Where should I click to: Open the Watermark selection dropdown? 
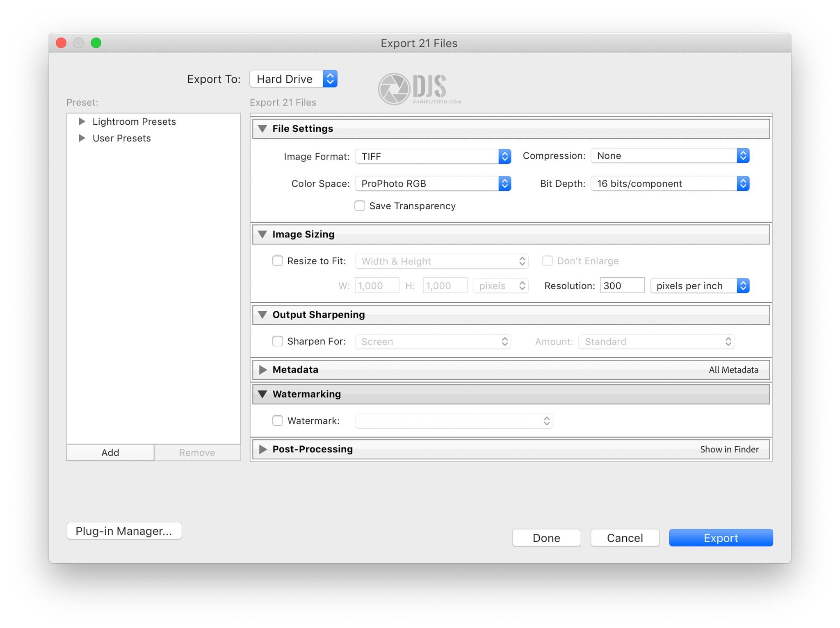(x=454, y=421)
